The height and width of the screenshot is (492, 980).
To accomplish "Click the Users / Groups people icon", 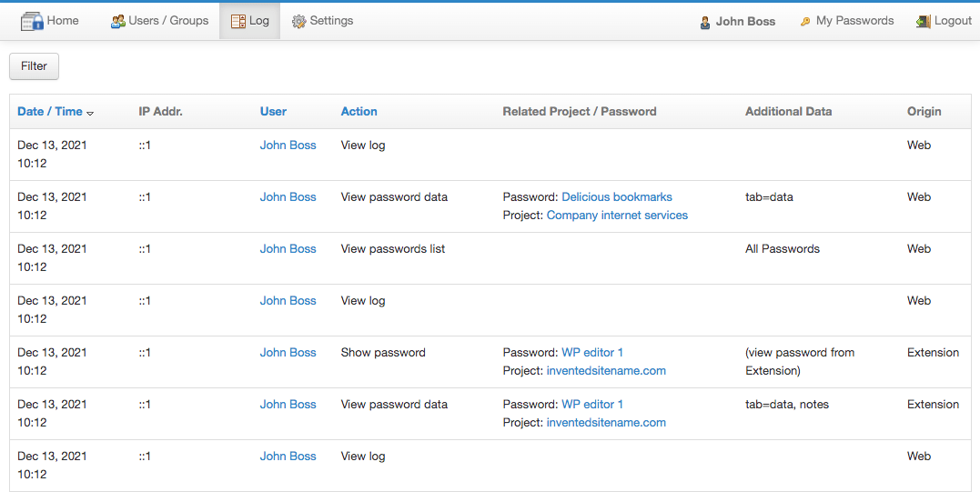I will pyautogui.click(x=117, y=21).
